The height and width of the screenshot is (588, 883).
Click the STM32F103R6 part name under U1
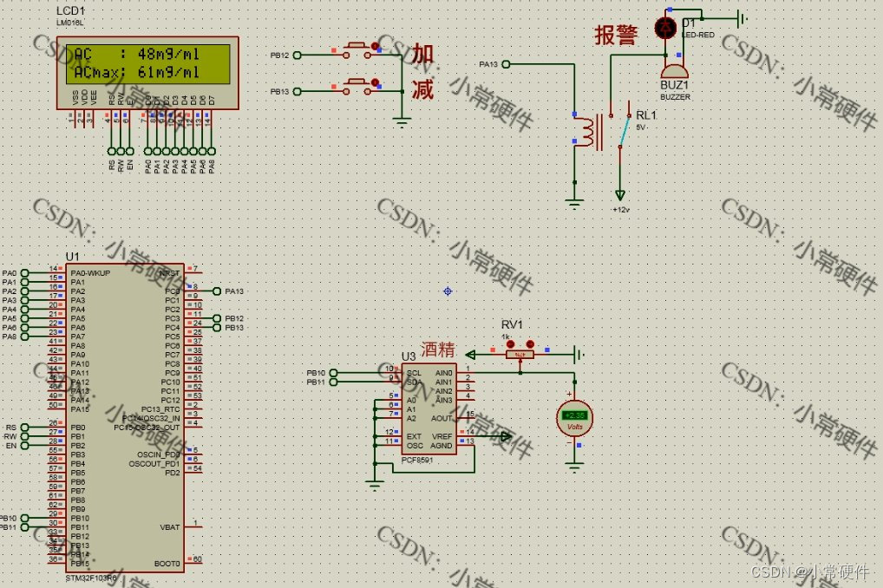click(x=91, y=578)
